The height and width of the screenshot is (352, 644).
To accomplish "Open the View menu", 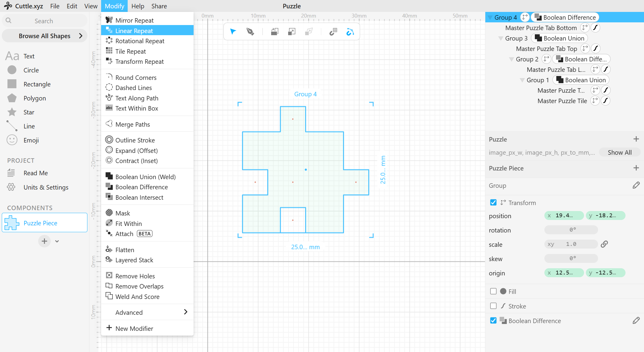I will pyautogui.click(x=91, y=6).
